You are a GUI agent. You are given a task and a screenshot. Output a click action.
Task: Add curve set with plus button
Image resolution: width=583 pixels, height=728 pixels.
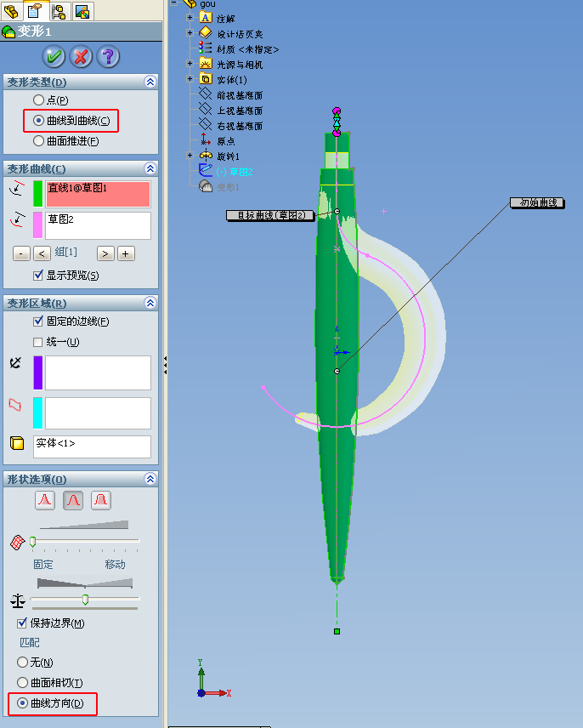click(126, 253)
